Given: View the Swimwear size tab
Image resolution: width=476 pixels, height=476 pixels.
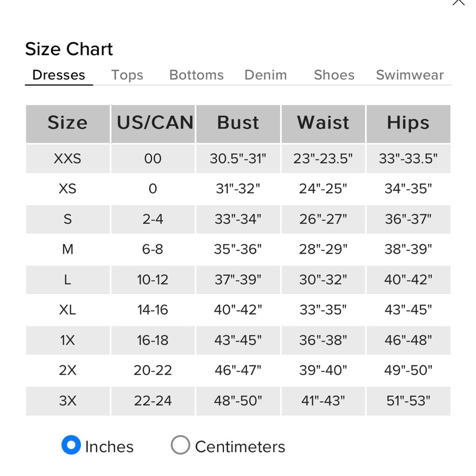Looking at the screenshot, I should [410, 75].
